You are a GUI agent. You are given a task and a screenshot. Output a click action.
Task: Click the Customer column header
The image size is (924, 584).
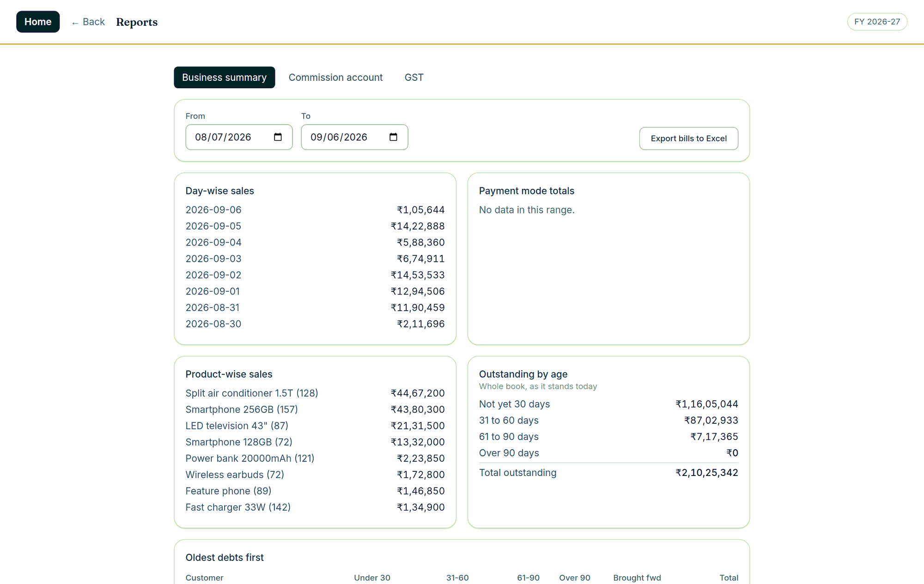[x=204, y=578]
